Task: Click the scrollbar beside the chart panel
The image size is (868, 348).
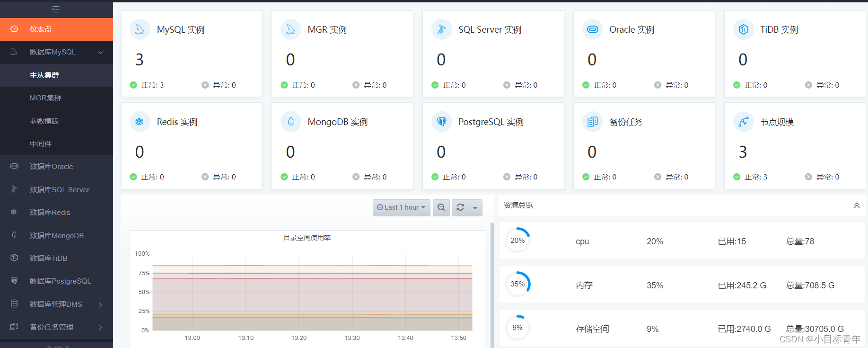Action: [492, 284]
